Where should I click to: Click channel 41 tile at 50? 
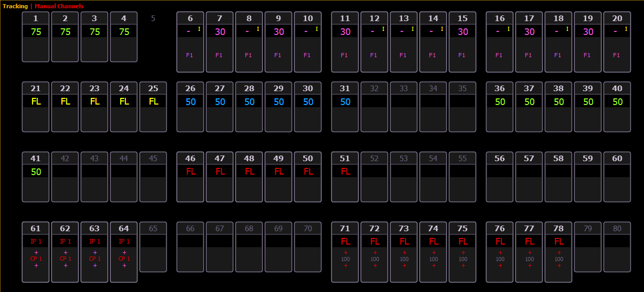[x=36, y=177]
